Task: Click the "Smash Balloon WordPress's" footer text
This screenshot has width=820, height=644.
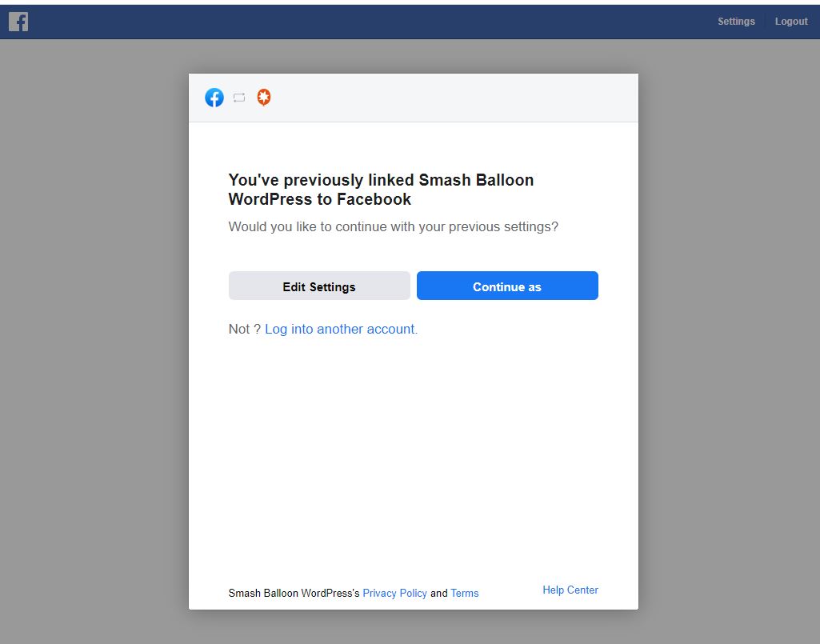Action: coord(294,593)
